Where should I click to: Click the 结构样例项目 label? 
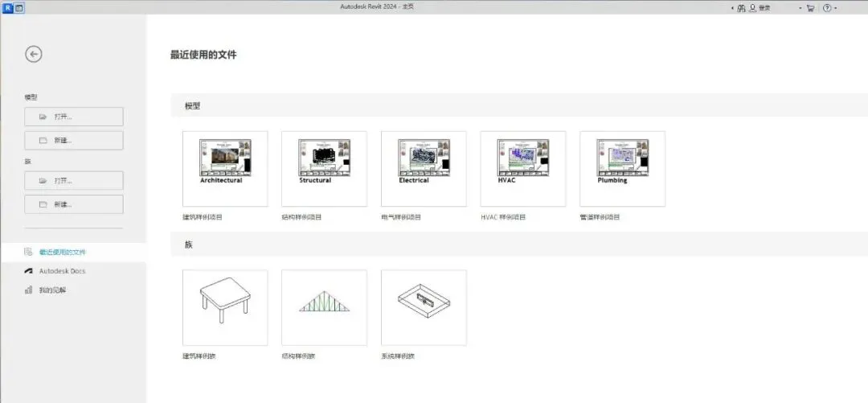click(301, 217)
